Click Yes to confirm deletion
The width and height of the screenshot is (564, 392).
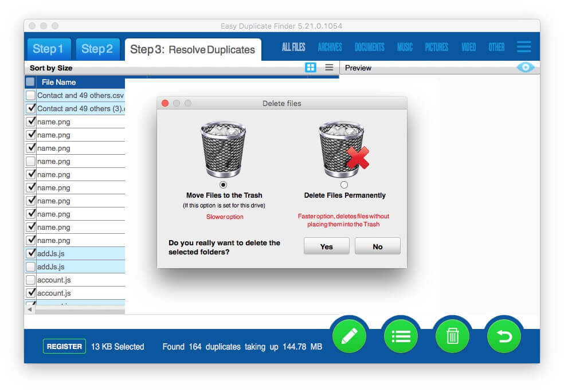326,246
